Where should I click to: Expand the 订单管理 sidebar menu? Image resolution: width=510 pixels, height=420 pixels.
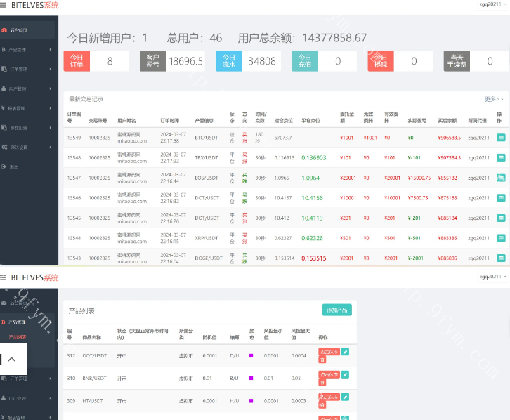click(27, 70)
